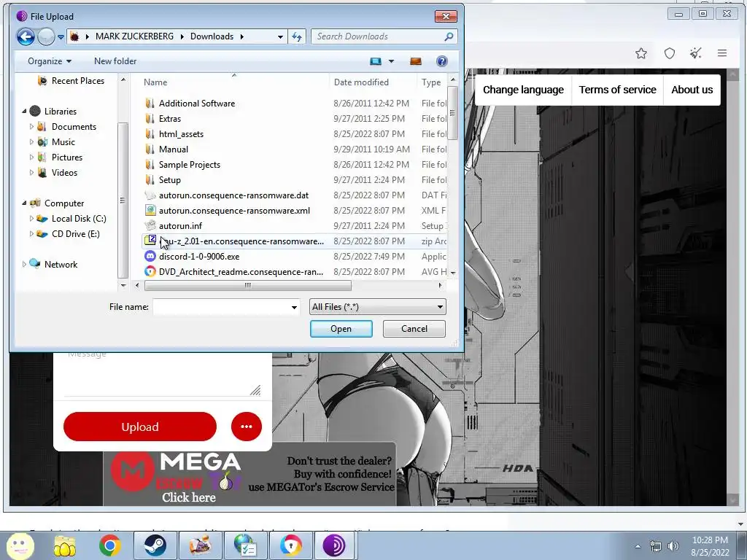This screenshot has height=560, width=747.
Task: Click the DVD_Architect_readme file icon
Action: [x=150, y=271]
